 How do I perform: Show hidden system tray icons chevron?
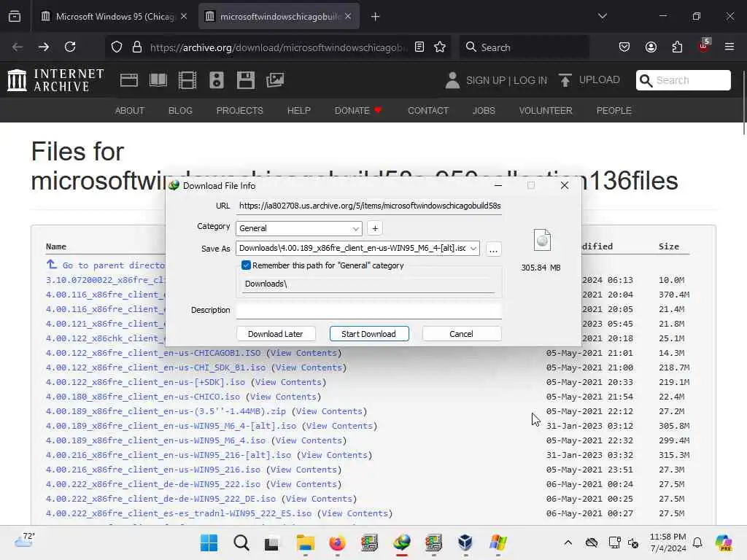pos(568,542)
